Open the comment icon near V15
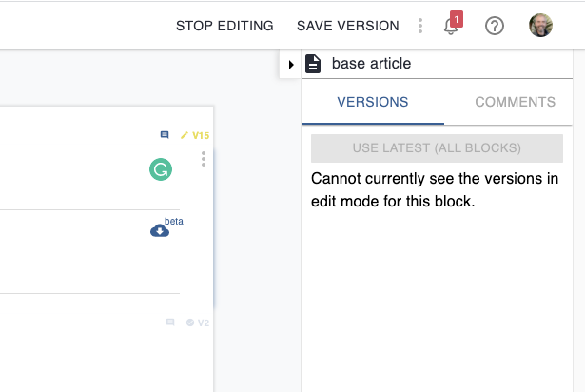 point(165,135)
